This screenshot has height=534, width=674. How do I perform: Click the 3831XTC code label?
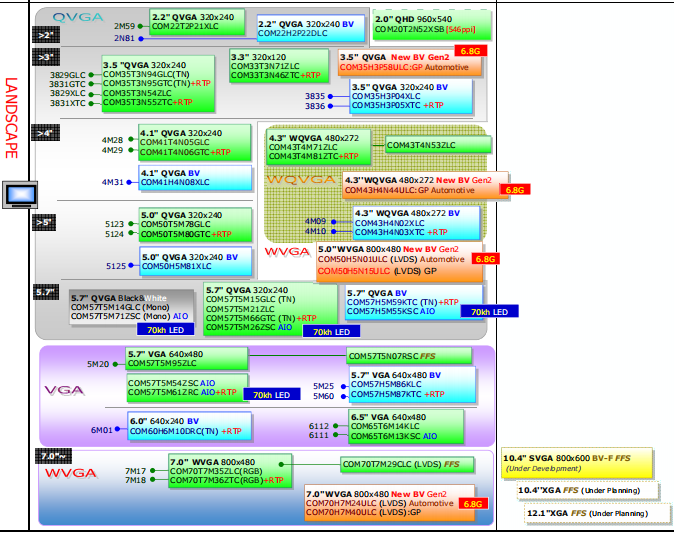67,103
